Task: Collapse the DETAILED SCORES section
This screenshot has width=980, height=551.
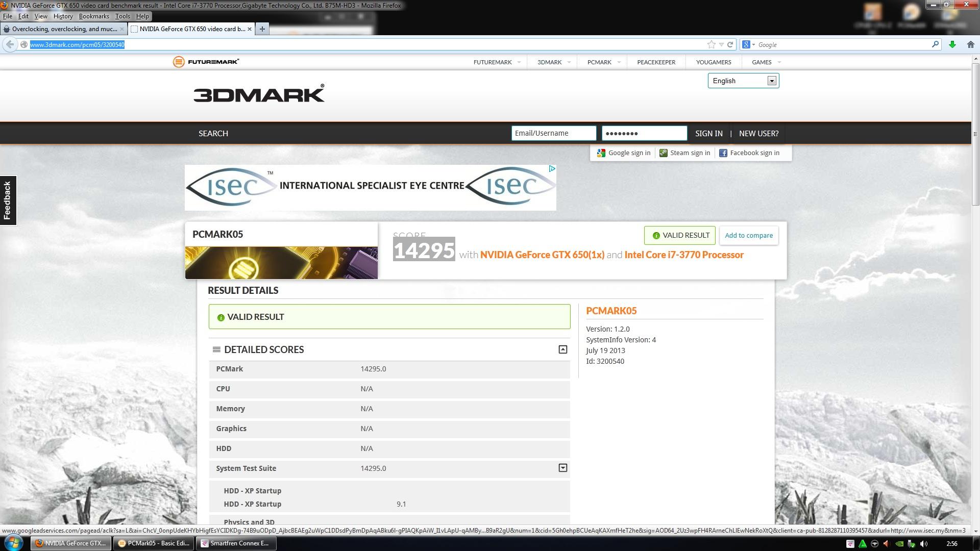Action: click(562, 349)
